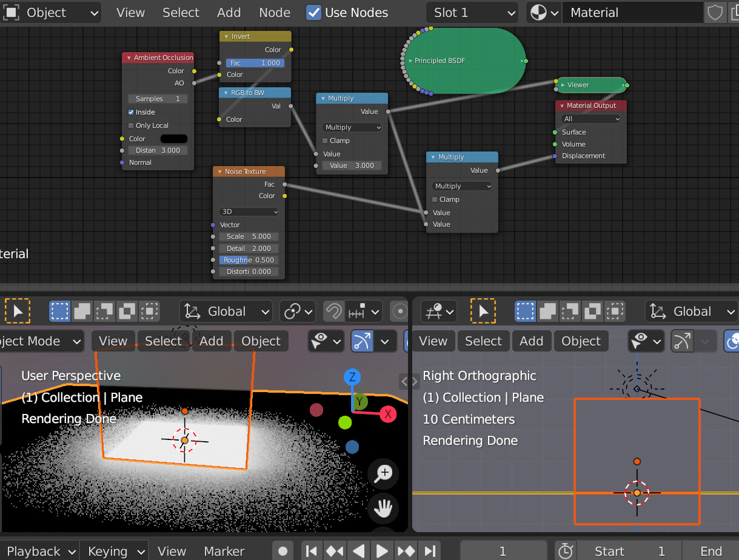Open the 3D dimensions dropdown on Noise Texture
This screenshot has height=560, width=739.
(249, 212)
